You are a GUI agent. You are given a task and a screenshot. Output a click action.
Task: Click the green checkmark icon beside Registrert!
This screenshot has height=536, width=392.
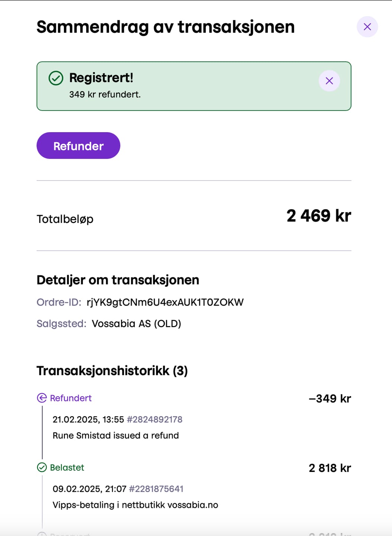[56, 78]
